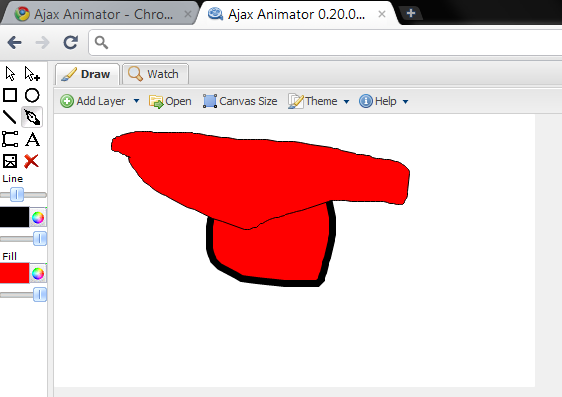
Task: Select the Ajax Animator 0.20.0 tab
Action: tap(297, 14)
